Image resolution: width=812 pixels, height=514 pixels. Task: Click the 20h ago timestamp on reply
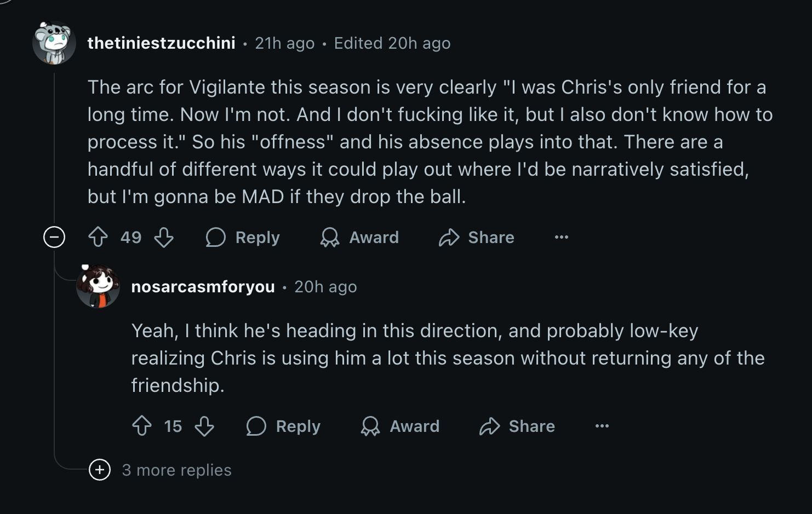tap(325, 287)
